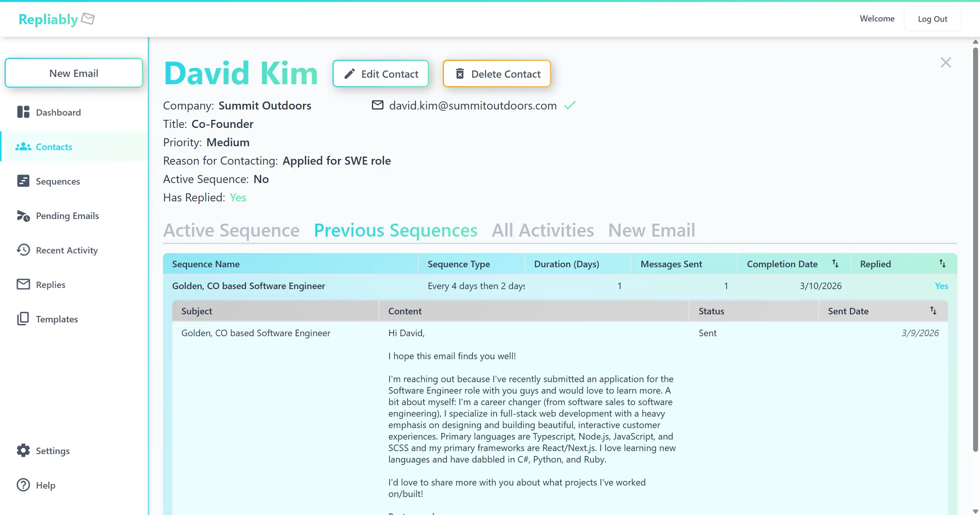Switch to the All Activities tab
The height and width of the screenshot is (515, 980).
click(543, 230)
